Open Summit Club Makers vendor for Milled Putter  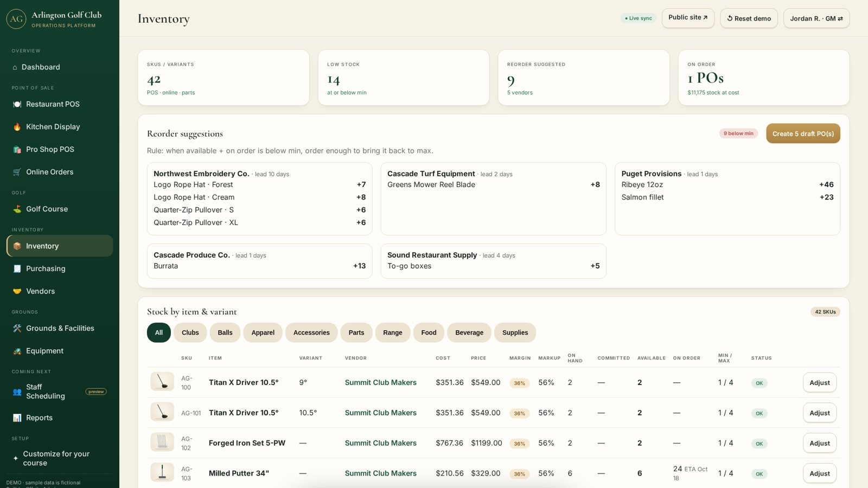(x=381, y=473)
